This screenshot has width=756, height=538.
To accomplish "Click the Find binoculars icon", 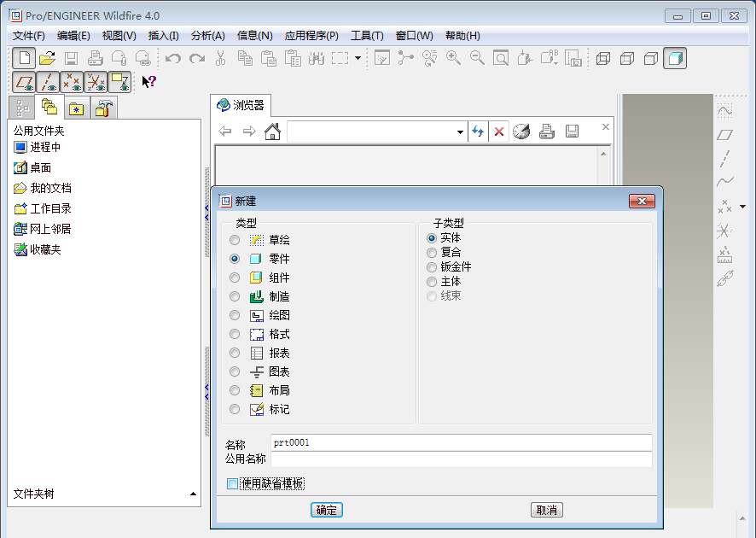I will pos(317,59).
